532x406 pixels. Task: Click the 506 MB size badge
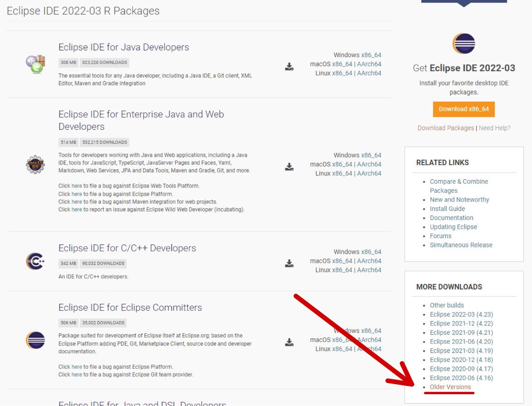68,323
